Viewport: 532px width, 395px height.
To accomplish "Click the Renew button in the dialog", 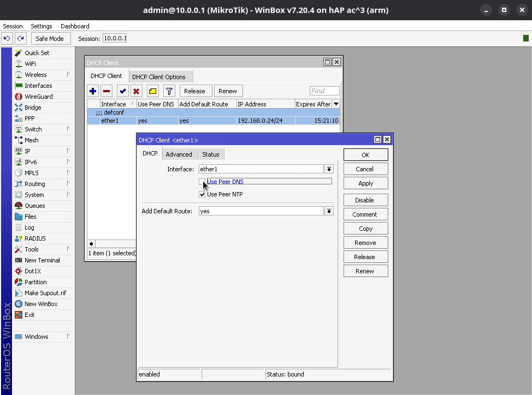I will (x=365, y=271).
